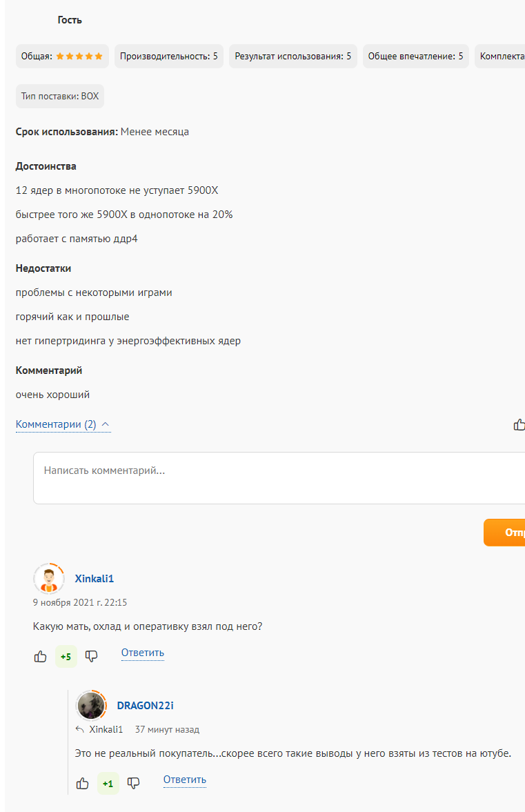Open the Xinkali1 username profile link
Image resolution: width=525 pixels, height=812 pixels.
(x=95, y=579)
